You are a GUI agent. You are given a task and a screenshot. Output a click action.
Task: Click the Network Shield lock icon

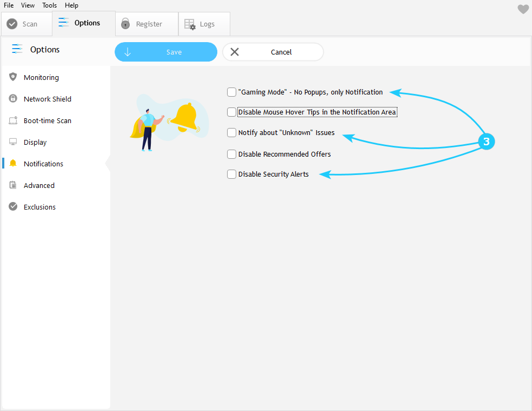[x=13, y=99]
